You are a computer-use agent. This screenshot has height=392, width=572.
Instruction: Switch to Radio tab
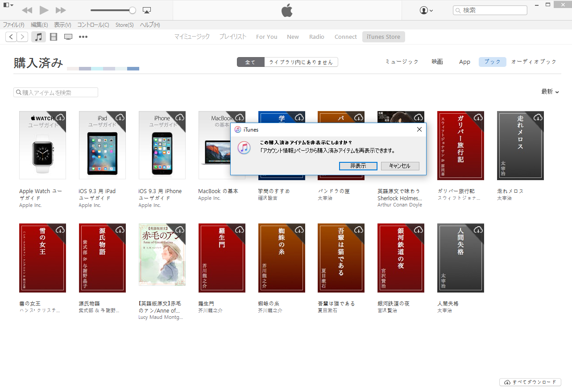point(317,37)
